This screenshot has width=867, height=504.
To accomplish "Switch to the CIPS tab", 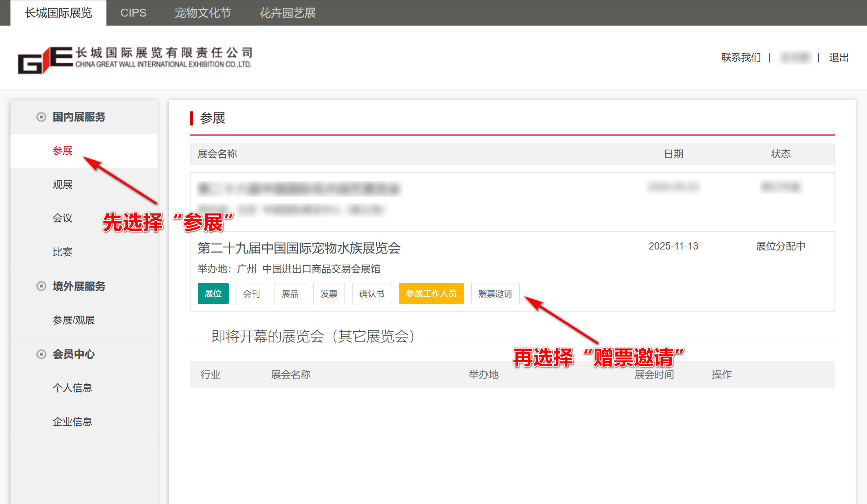I will click(133, 13).
